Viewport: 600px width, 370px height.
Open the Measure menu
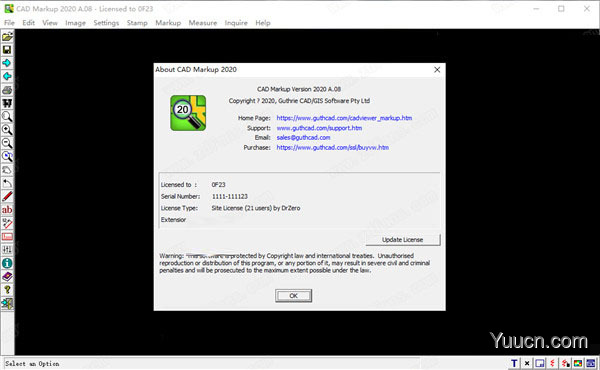(203, 23)
